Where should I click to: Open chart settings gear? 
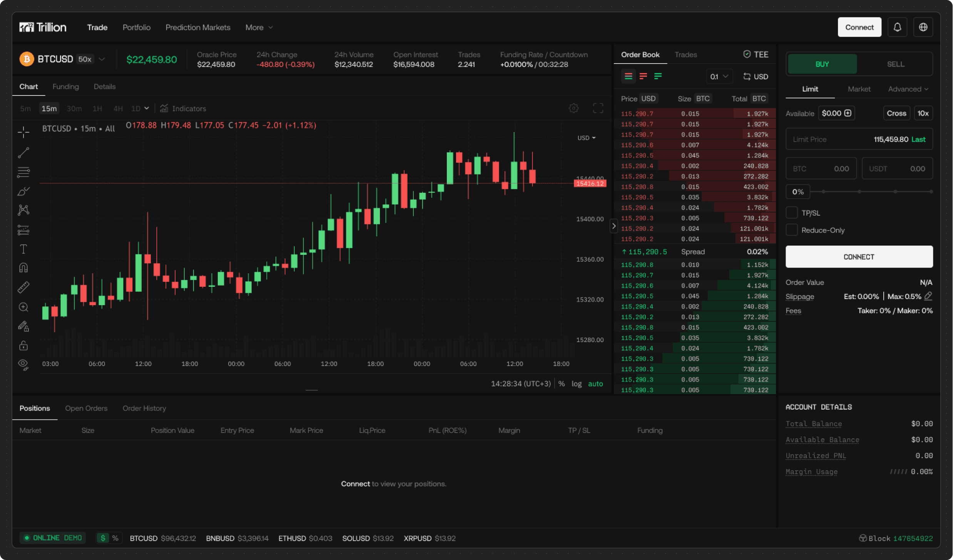[573, 108]
